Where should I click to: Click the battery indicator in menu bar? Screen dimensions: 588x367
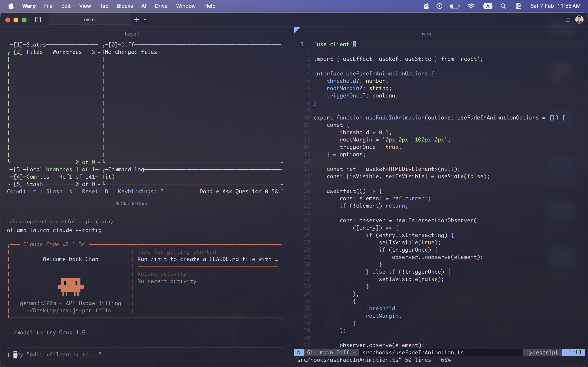[455, 6]
